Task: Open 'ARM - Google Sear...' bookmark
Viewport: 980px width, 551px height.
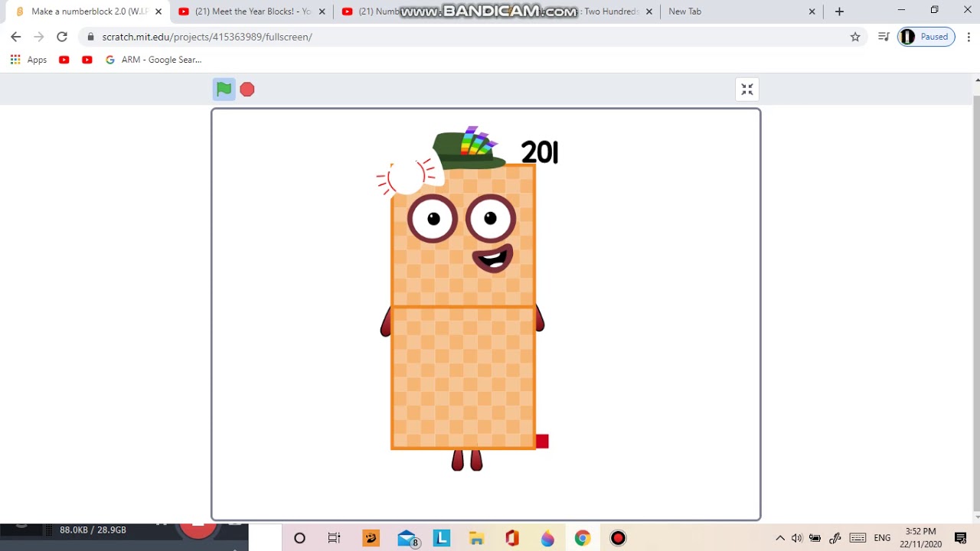Action: [154, 60]
